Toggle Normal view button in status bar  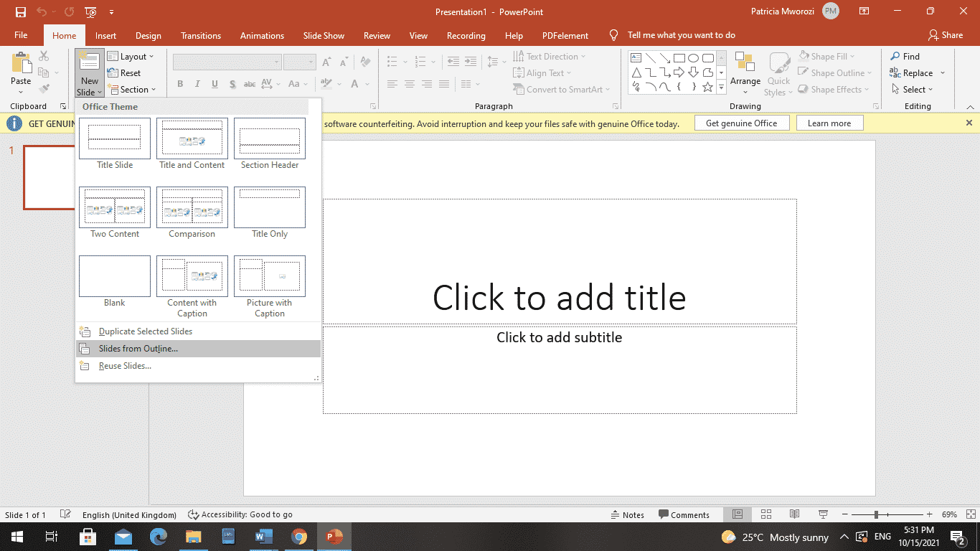[737, 514]
